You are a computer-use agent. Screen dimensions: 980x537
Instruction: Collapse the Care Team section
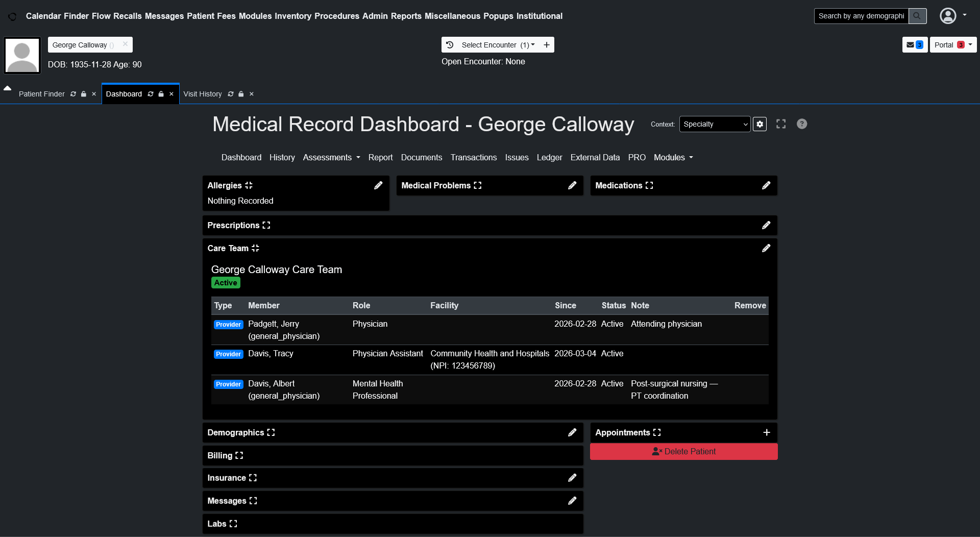(255, 249)
